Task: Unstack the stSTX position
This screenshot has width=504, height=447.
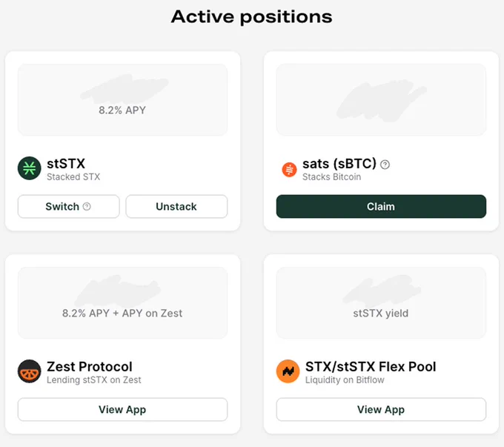Action: tap(176, 207)
